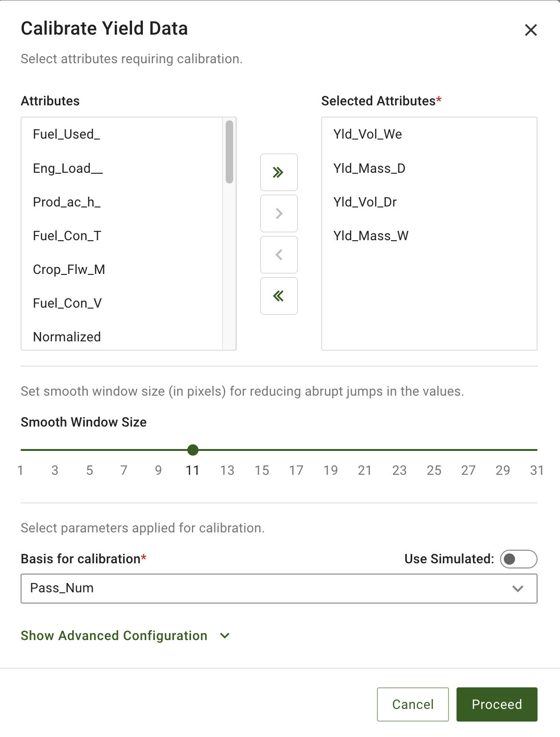Screen dimensions: 560x737
Task: Close the Calibrate Yield Data dialog
Action: coord(531,30)
